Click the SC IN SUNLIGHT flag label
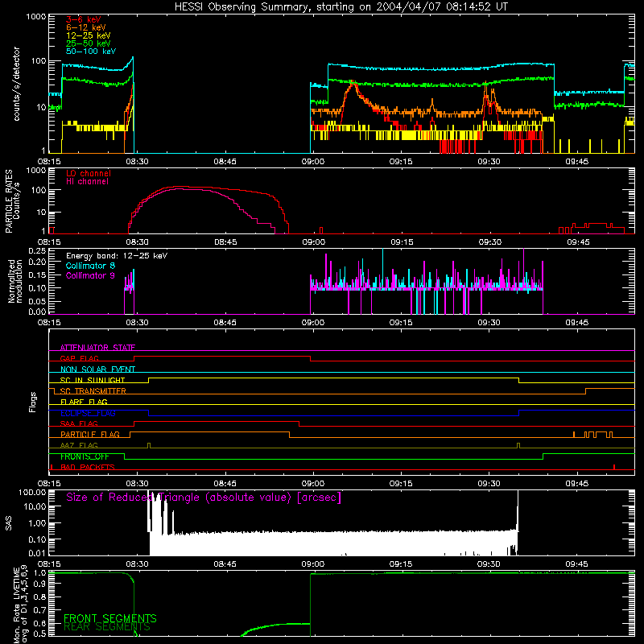The width and height of the screenshot is (644, 644). (93, 380)
